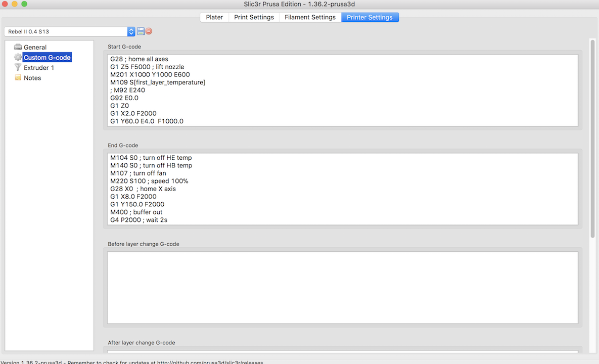Viewport: 599px width, 364px height.
Task: Click the red delete preset icon
Action: [149, 31]
